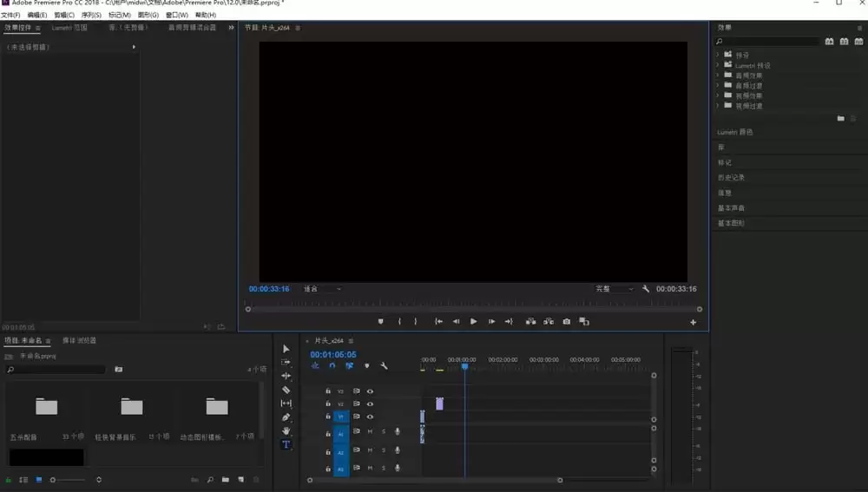The height and width of the screenshot is (492, 868).
Task: Open the playback resolution dropdown
Action: click(614, 289)
